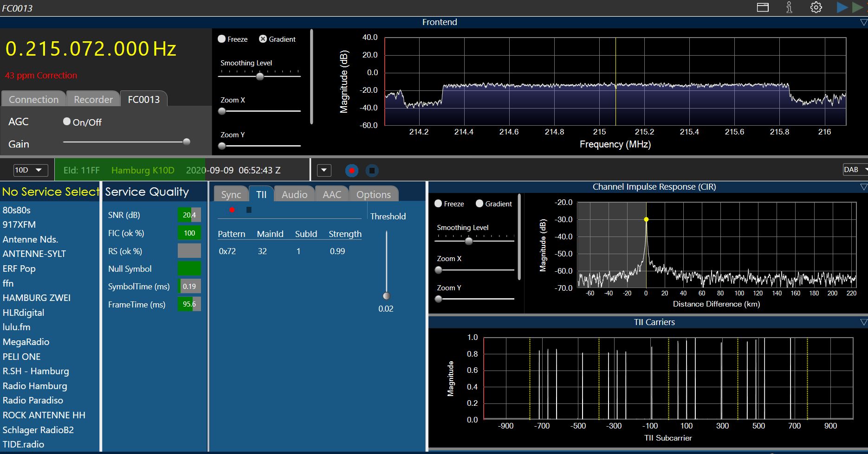Enable Freeze in the Frontend spectrum panel
Screen dimensions: 868x454
click(222, 39)
